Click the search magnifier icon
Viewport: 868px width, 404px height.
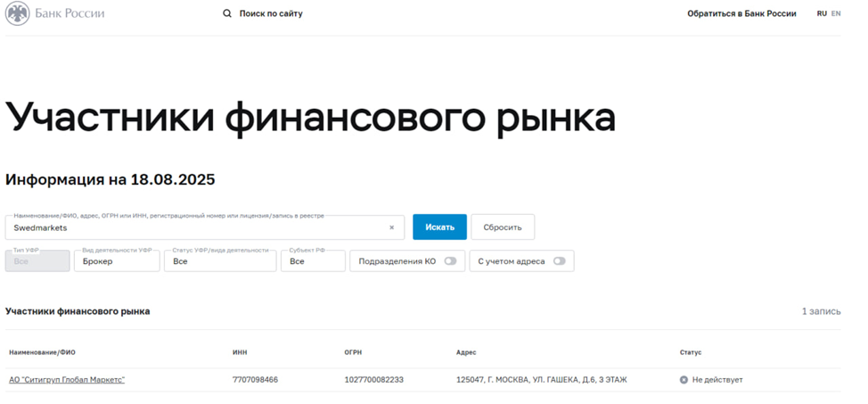pos(227,13)
